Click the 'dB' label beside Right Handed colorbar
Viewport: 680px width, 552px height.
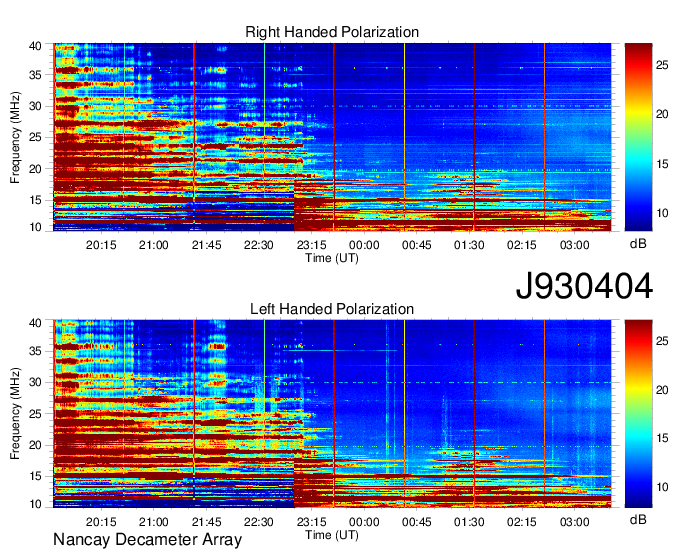tap(638, 244)
